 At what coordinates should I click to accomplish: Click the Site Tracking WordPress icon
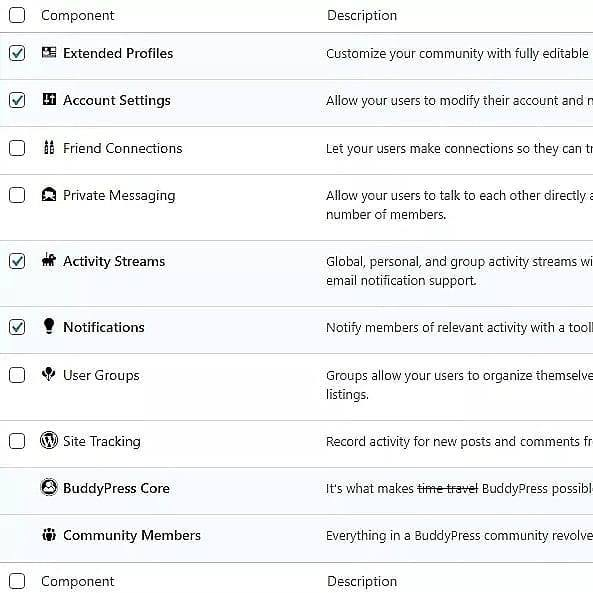coord(49,441)
